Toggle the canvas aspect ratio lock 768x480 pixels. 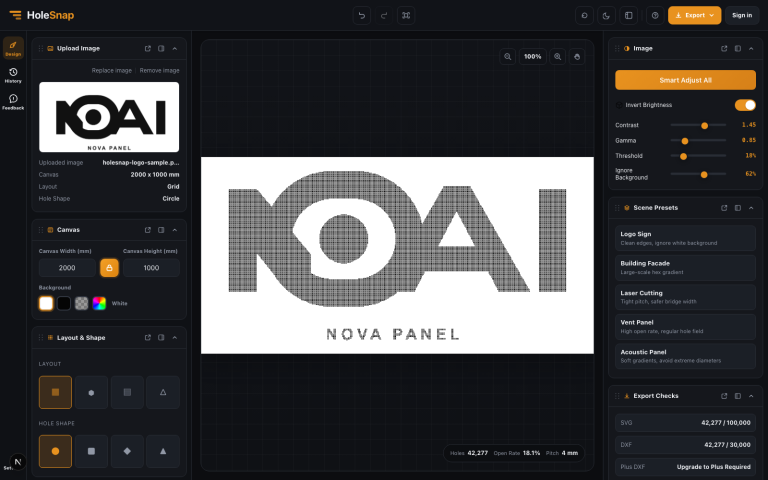(109, 268)
